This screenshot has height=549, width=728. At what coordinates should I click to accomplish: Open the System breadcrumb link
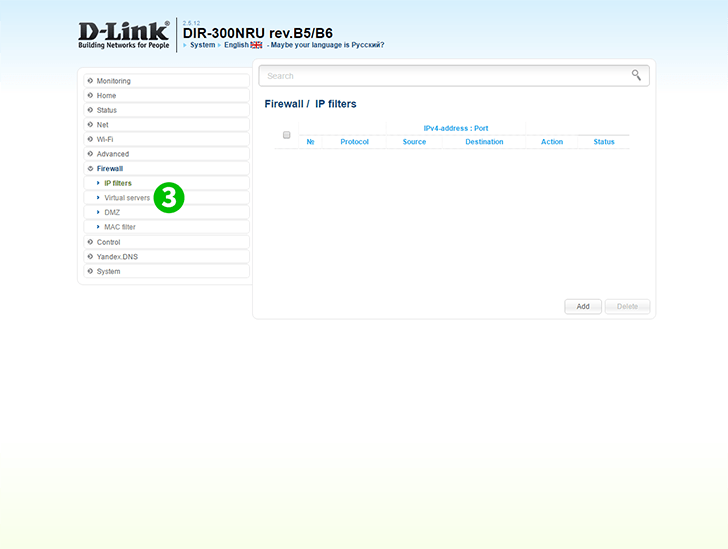click(x=202, y=45)
